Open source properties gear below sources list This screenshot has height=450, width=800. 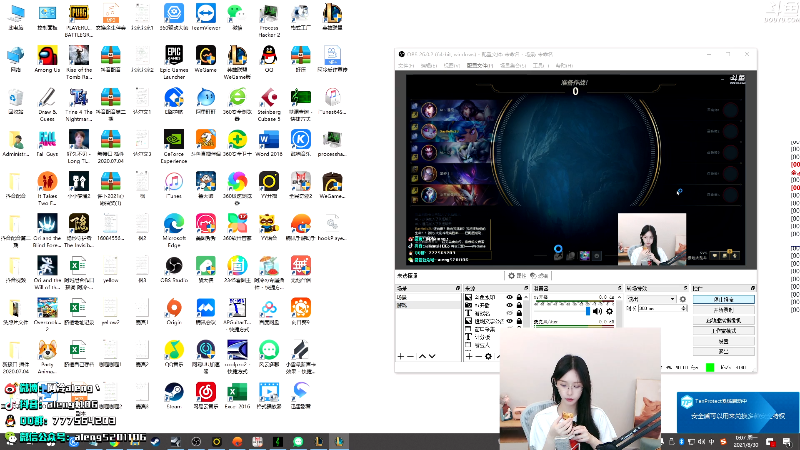[488, 356]
